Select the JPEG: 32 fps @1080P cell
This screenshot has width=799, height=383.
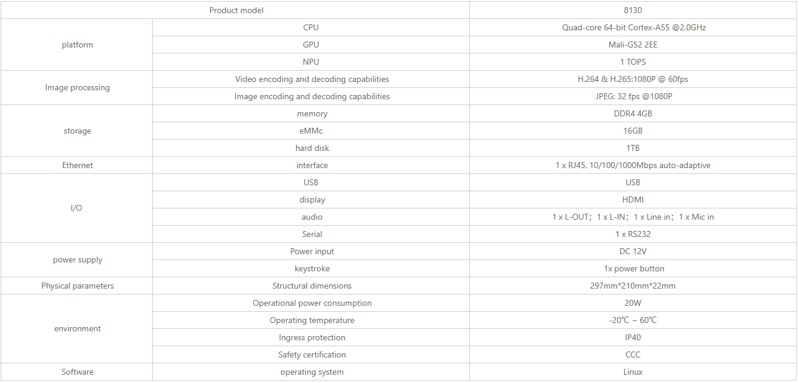[x=633, y=96]
